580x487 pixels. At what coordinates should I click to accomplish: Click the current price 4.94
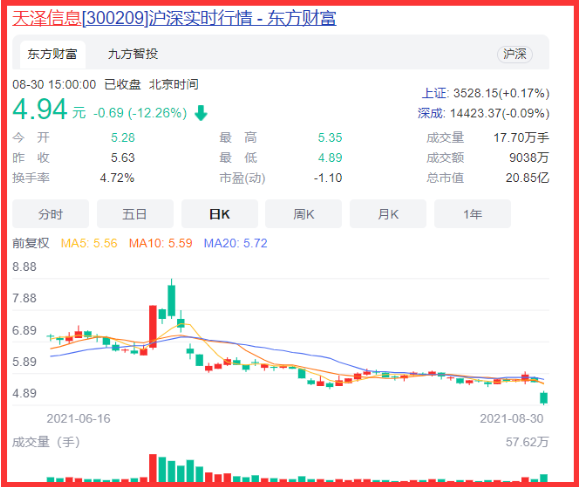40,109
